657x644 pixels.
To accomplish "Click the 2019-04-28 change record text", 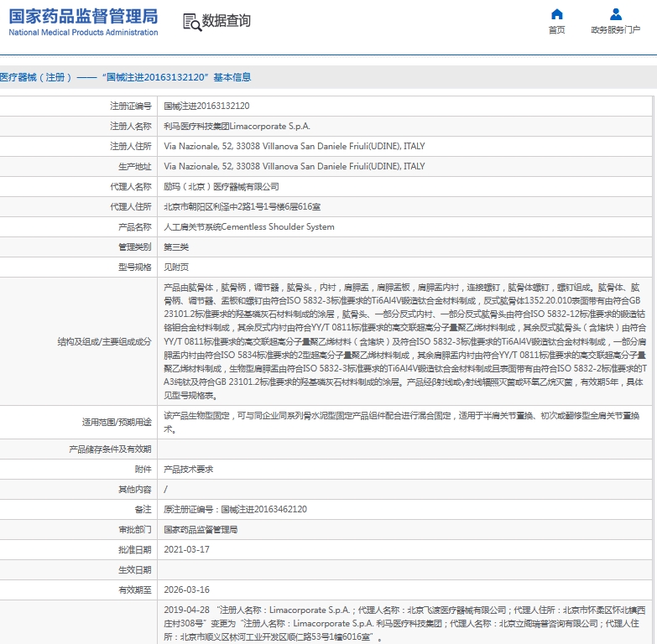I will [x=404, y=623].
